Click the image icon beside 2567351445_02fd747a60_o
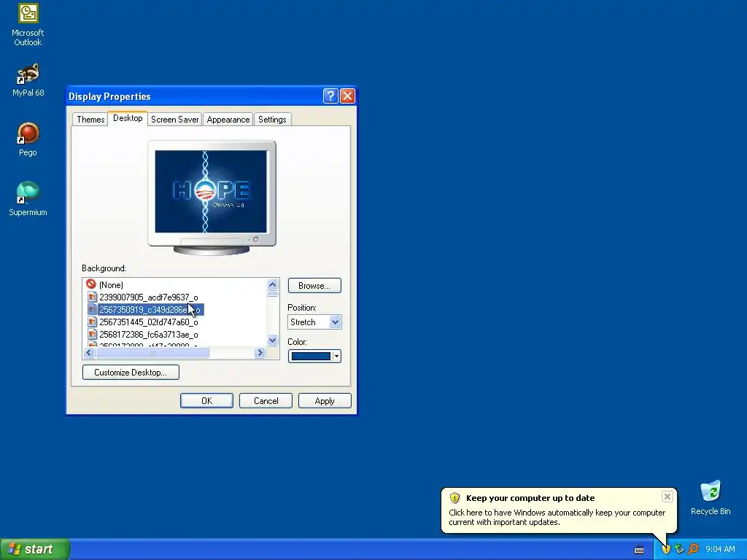 (x=93, y=322)
